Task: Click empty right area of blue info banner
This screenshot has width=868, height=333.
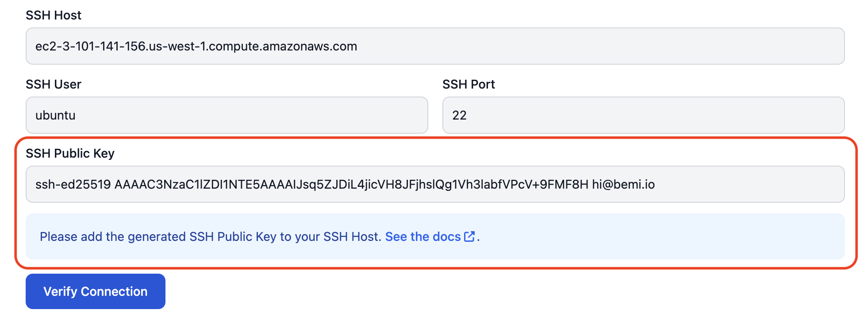Action: pos(664,236)
